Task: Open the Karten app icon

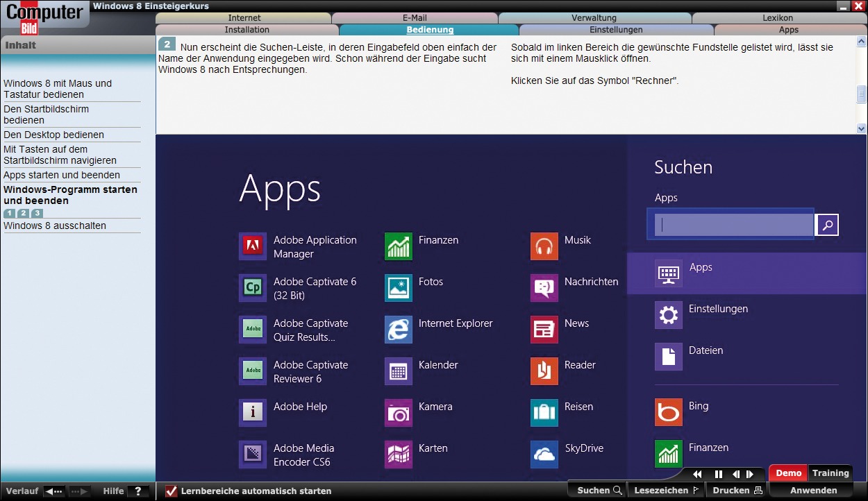Action: 398,455
